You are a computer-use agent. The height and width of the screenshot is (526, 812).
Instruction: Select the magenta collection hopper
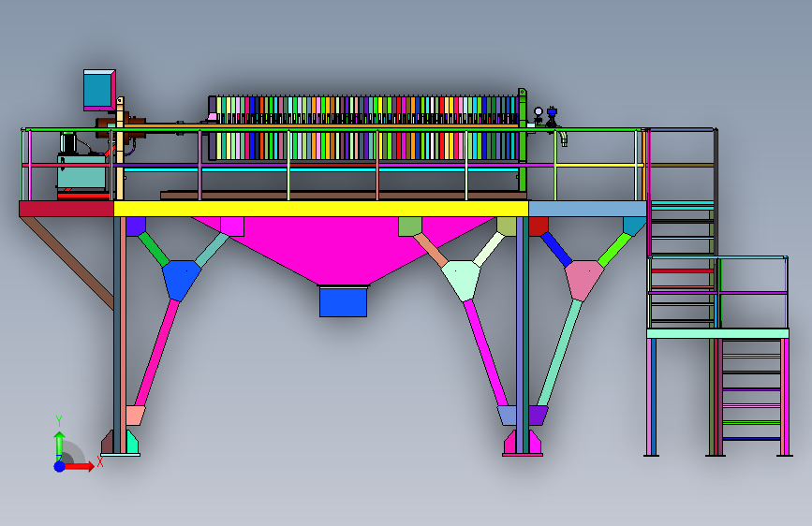343,249
